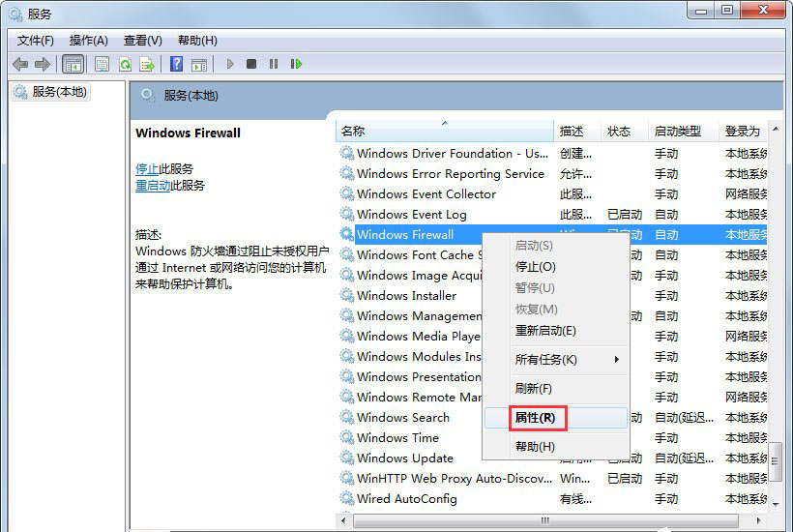Open the Properties toolbar icon

pyautogui.click(x=102, y=64)
